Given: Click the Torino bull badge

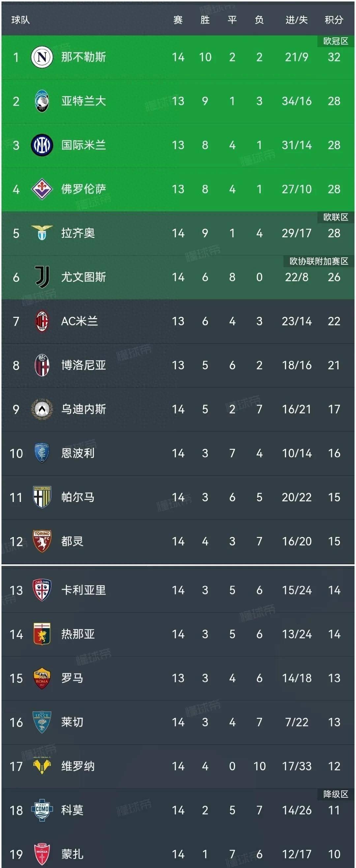Looking at the screenshot, I should (x=42, y=541).
